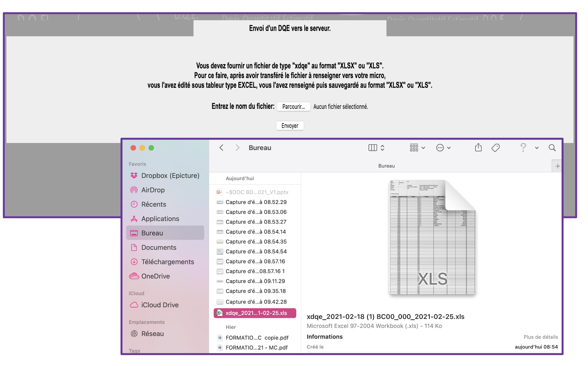Click the Finder back arrow

pos(221,148)
